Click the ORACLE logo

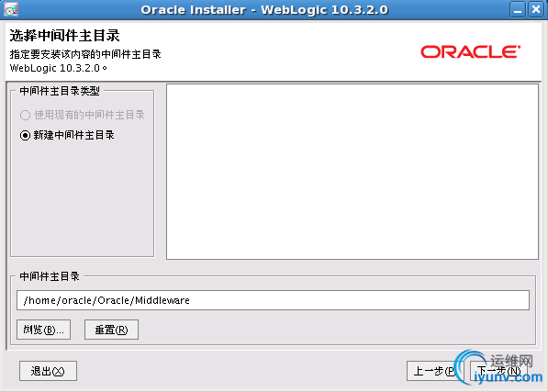(470, 51)
